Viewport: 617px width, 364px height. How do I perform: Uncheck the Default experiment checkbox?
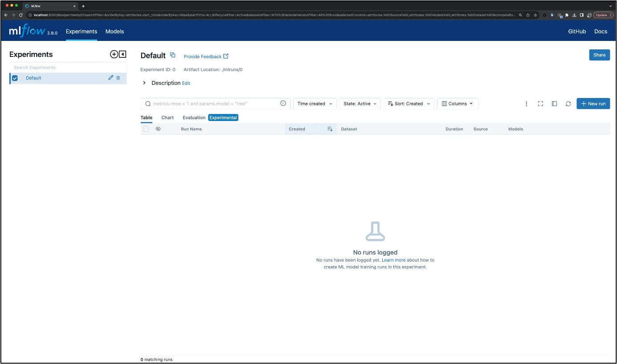tap(15, 78)
